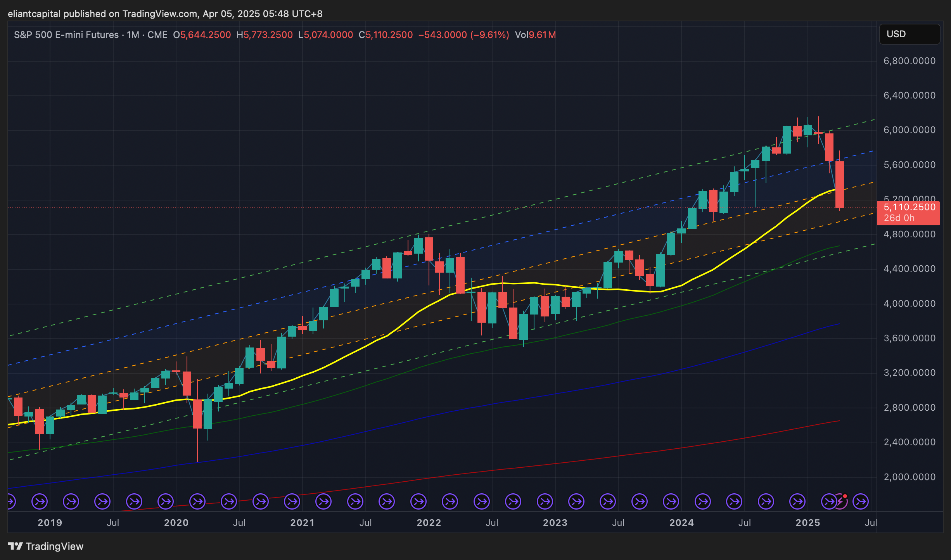Click rollover marker just left of the 2023 label

[x=545, y=501]
